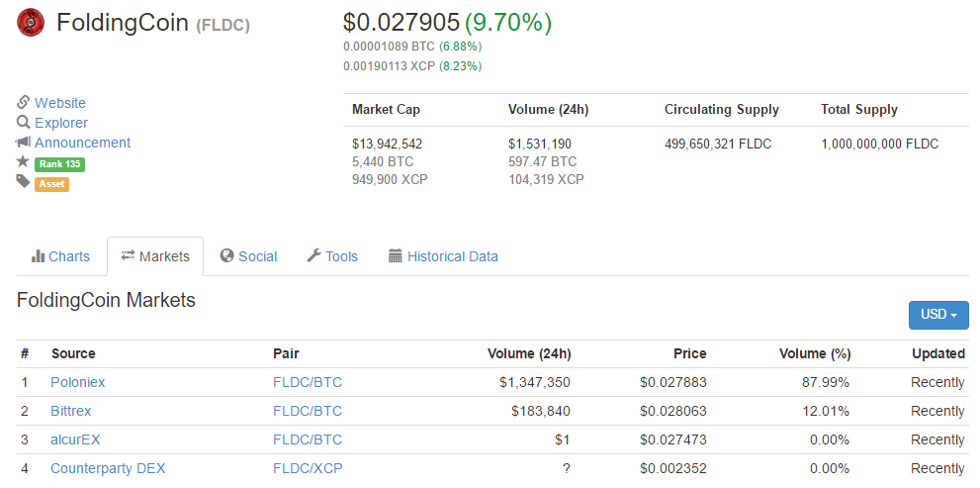
Task: Switch to the Charts tab
Action: (x=61, y=256)
